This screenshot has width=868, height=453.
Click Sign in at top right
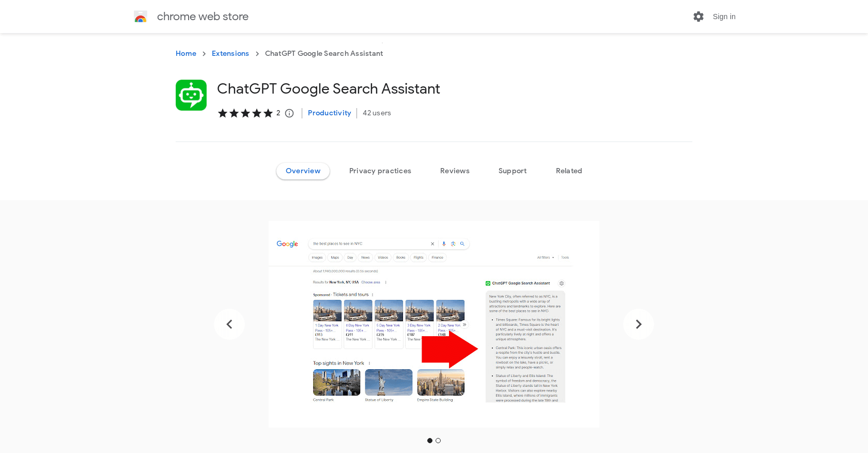(724, 17)
